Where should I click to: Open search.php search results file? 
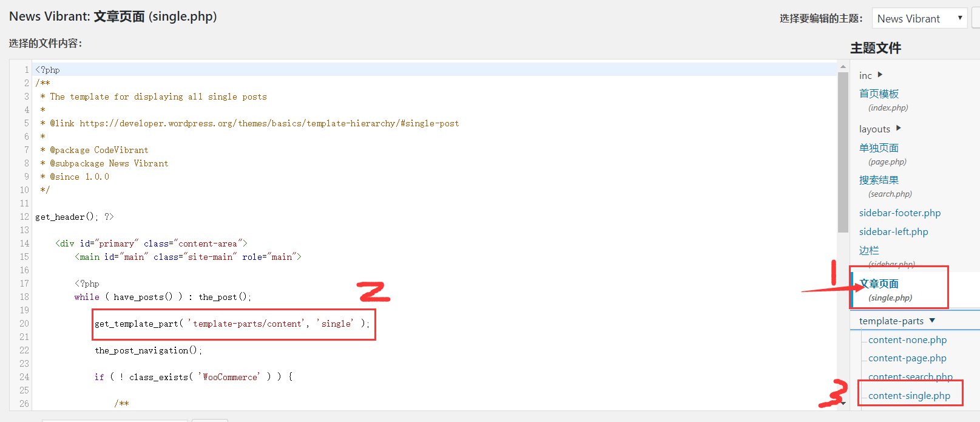pos(879,180)
